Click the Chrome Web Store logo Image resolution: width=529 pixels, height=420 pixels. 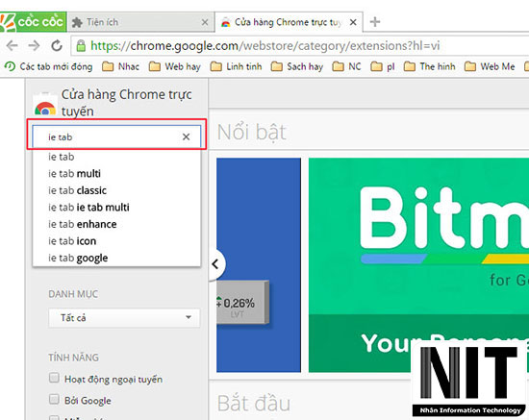pyautogui.click(x=45, y=105)
